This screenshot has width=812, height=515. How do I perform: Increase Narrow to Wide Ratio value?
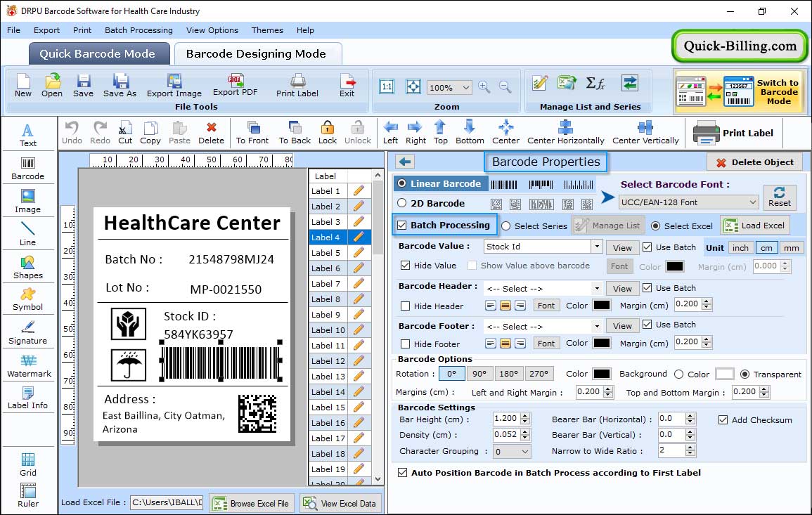(690, 448)
